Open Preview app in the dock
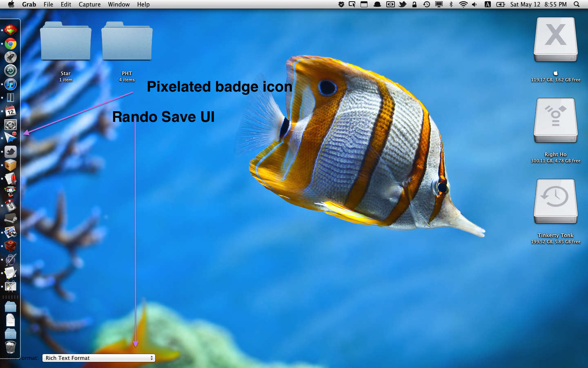This screenshot has width=588, height=368. [x=11, y=233]
